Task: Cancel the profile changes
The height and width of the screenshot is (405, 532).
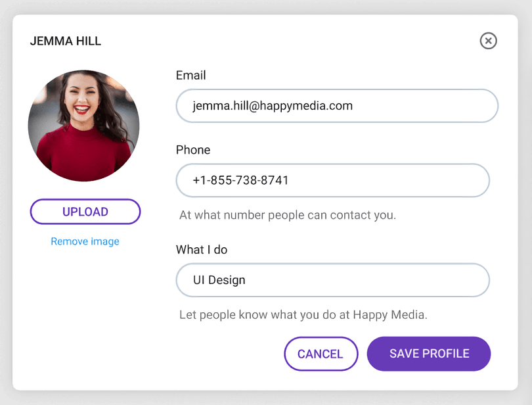Action: coord(321,354)
